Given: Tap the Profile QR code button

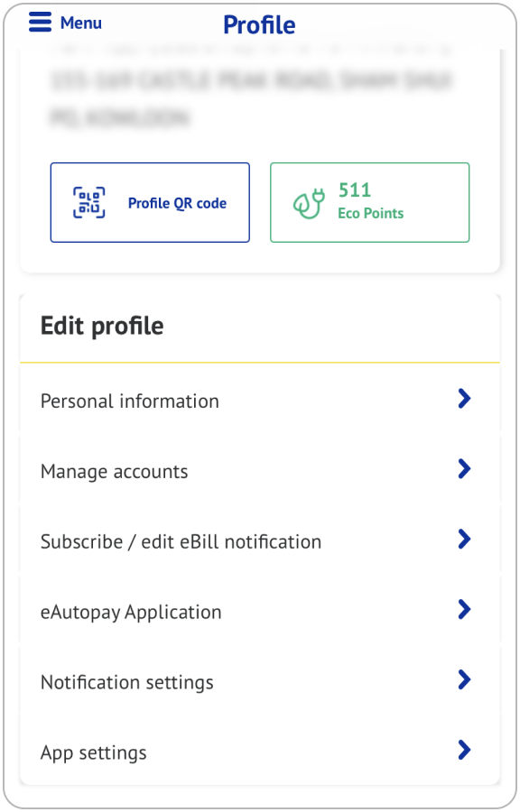Looking at the screenshot, I should [x=150, y=201].
